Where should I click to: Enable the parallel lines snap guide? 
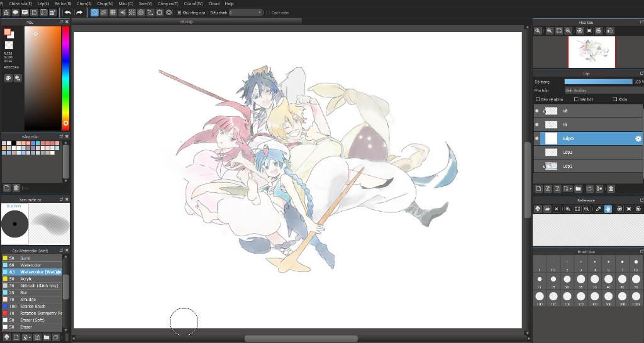pyautogui.click(x=104, y=13)
